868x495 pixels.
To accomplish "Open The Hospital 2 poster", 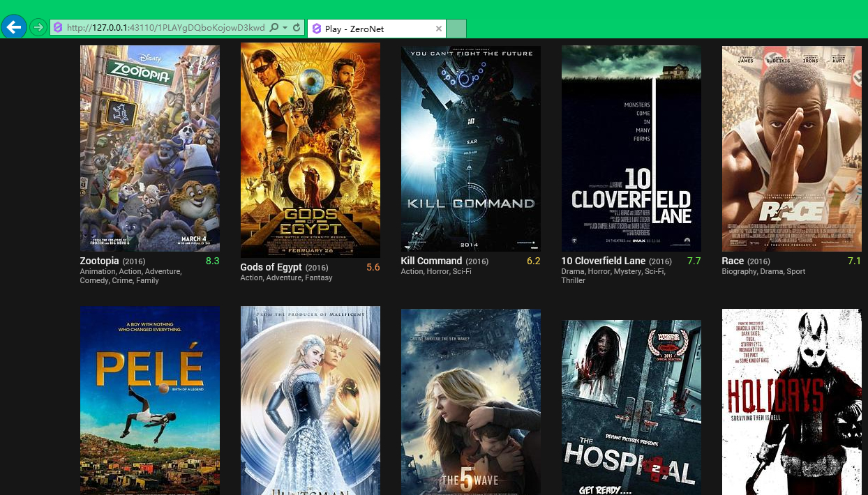I will click(x=631, y=407).
